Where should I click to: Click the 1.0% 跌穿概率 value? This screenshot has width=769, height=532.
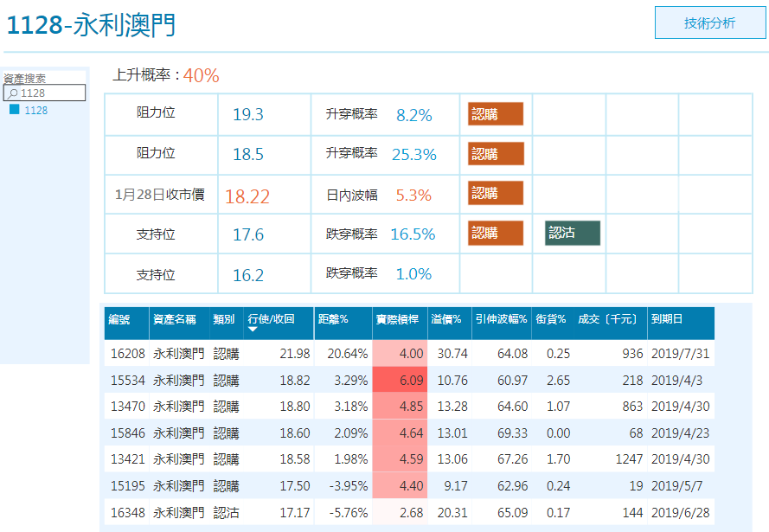(413, 273)
